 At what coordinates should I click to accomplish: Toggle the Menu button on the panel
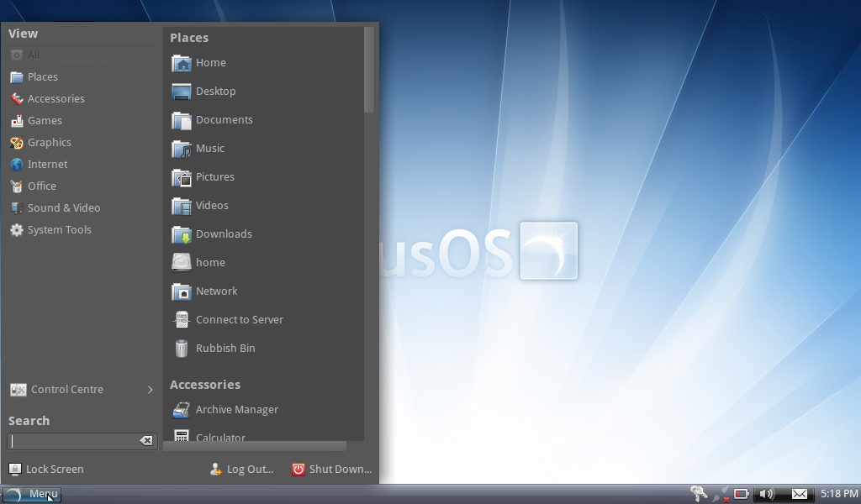pos(31,494)
